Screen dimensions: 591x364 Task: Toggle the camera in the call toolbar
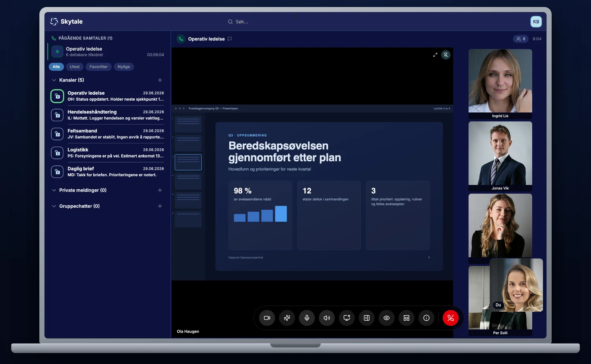(267, 318)
